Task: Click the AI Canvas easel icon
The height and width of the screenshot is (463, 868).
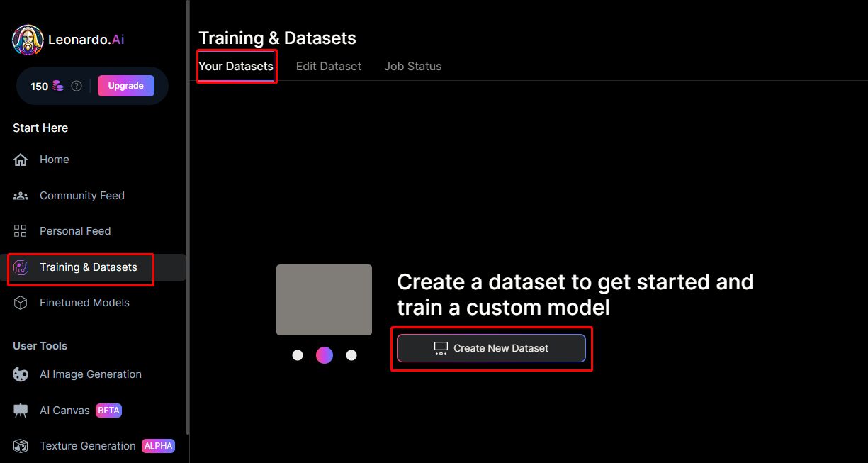Action: (21, 411)
